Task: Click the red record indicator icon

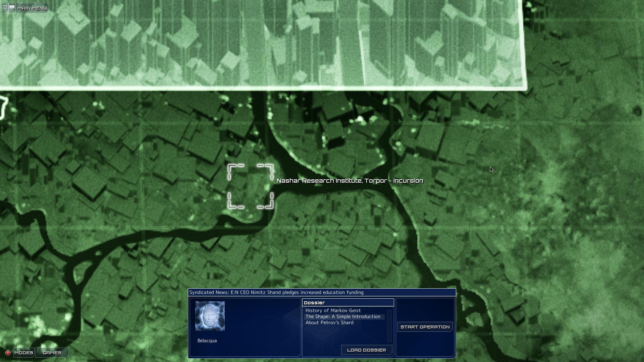Action: pos(8,353)
